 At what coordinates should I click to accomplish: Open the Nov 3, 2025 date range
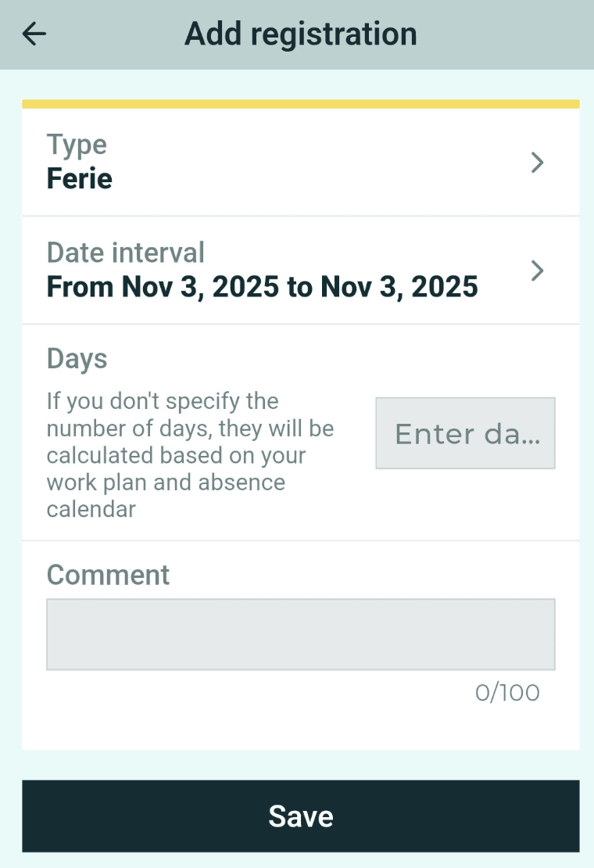point(262,287)
